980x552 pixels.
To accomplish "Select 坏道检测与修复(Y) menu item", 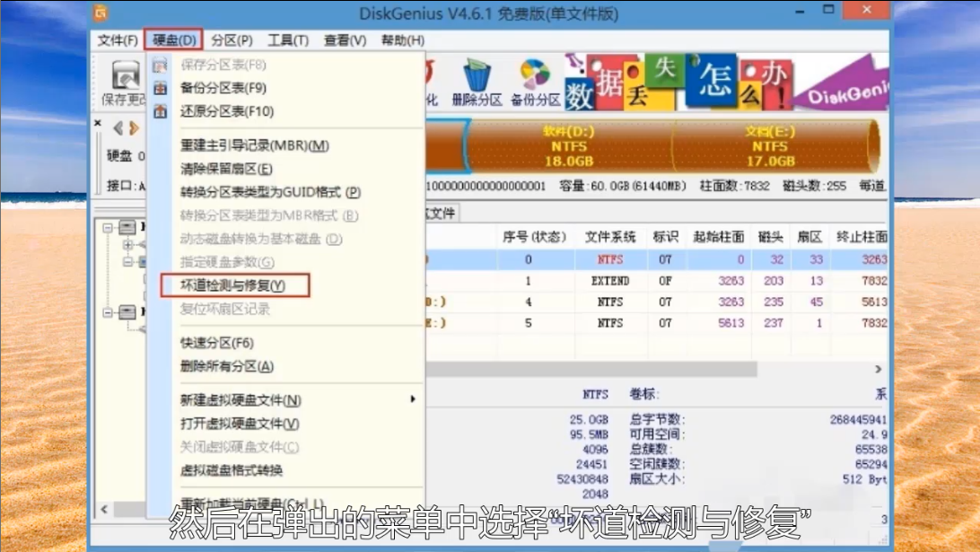I will tap(233, 285).
